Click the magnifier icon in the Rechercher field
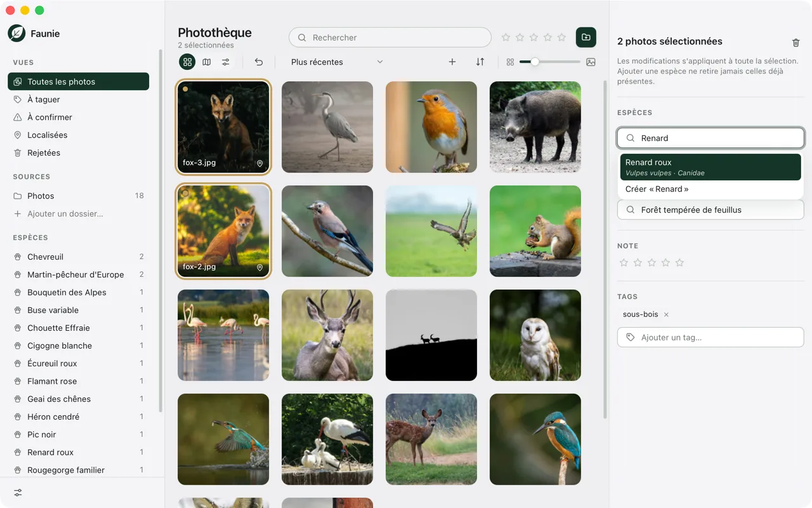Viewport: 812px width, 508px height. click(x=302, y=37)
